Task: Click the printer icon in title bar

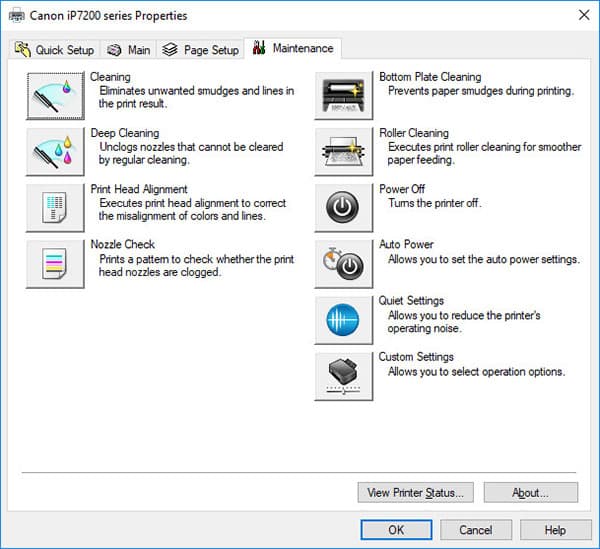Action: tap(16, 16)
